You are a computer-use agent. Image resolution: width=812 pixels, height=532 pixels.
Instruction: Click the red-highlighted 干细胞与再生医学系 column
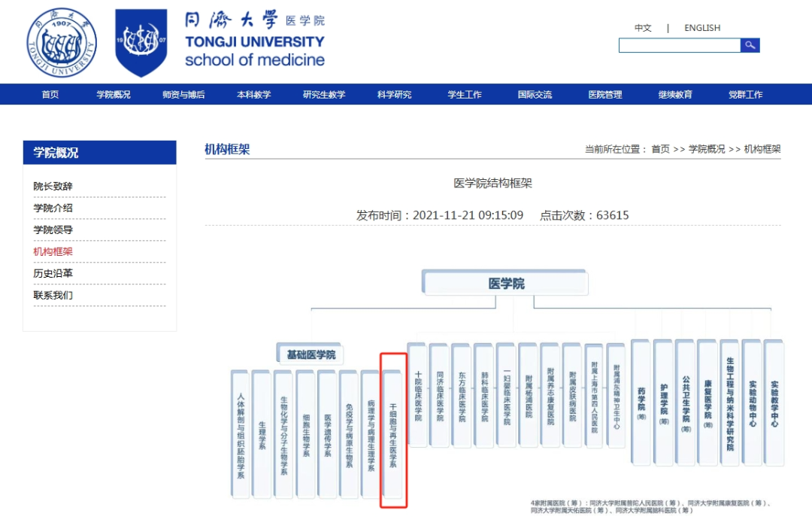[x=394, y=430]
